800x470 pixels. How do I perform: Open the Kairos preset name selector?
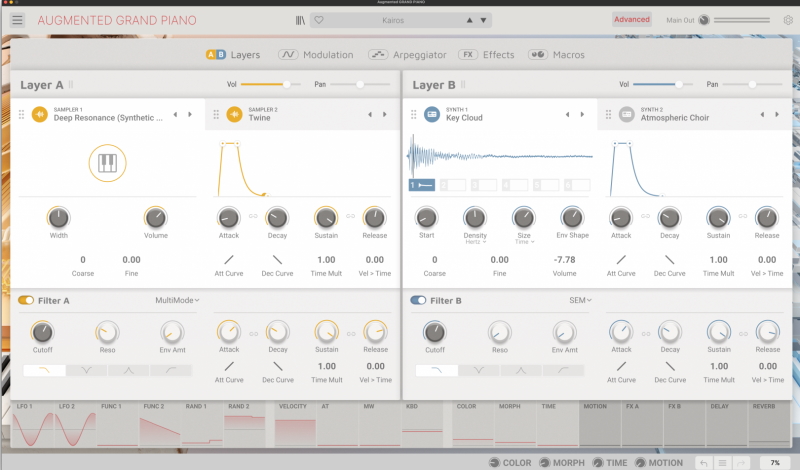point(393,20)
